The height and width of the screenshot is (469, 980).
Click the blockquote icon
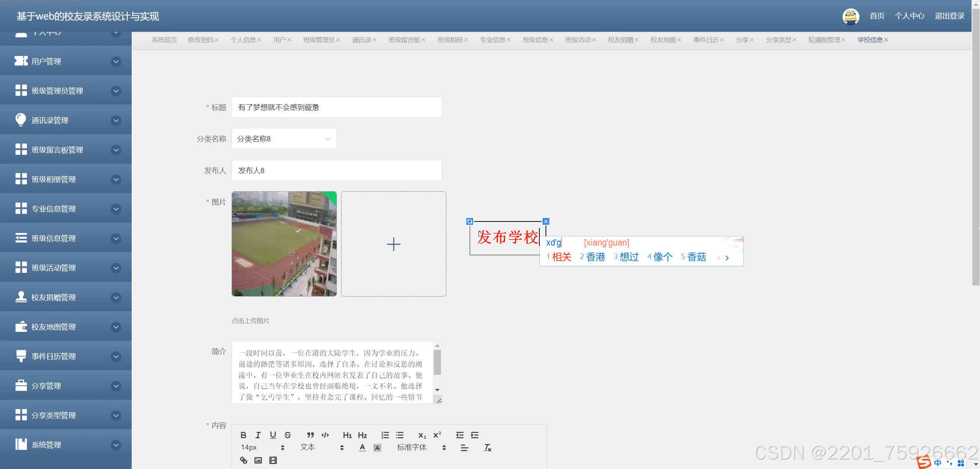tap(310, 435)
